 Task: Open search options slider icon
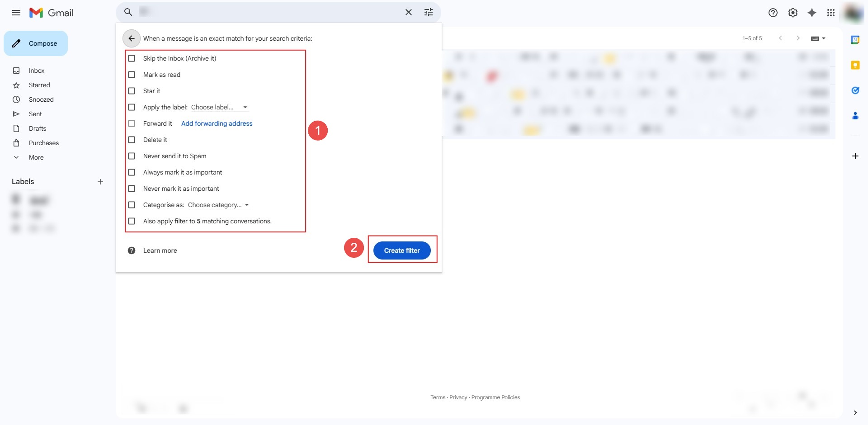tap(428, 12)
